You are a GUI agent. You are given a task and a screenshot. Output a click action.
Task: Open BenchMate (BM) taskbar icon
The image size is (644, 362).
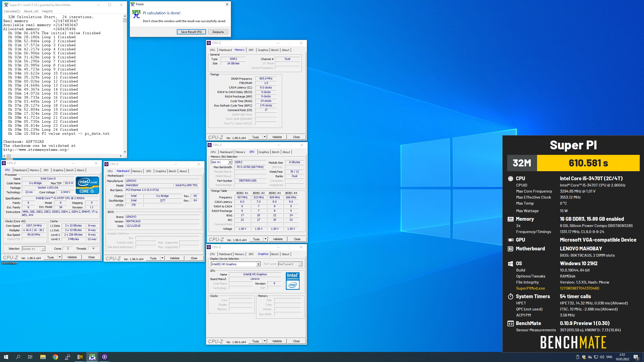[80, 357]
